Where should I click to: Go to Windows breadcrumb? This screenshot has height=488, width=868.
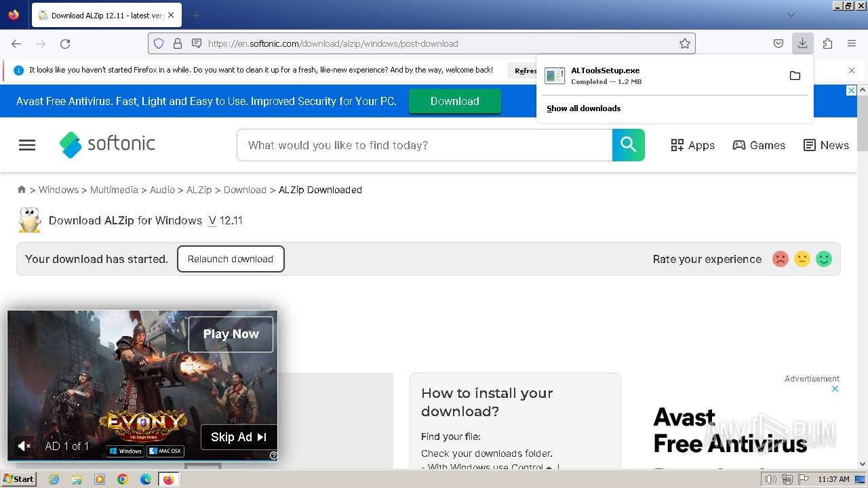point(58,190)
